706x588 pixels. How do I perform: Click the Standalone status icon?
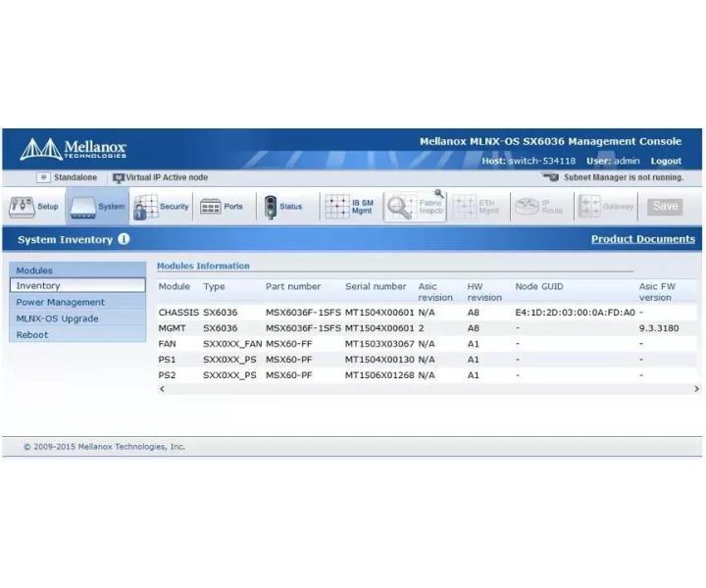point(43,177)
